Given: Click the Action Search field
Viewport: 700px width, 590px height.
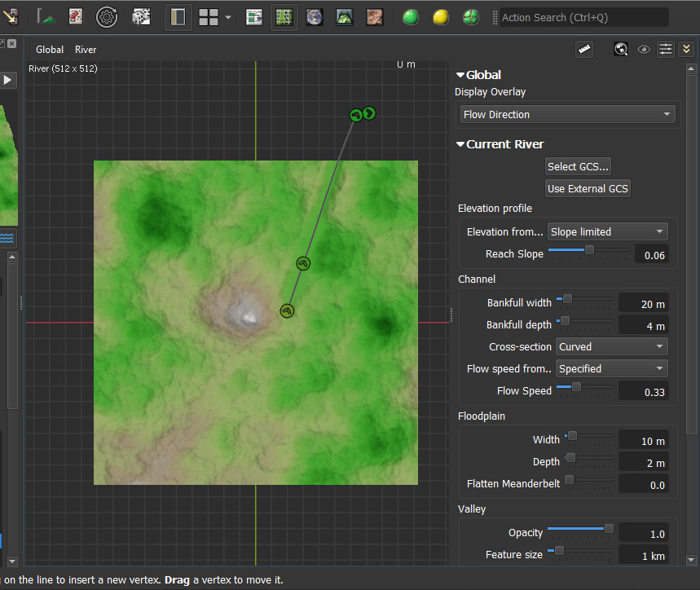Looking at the screenshot, I should click(583, 17).
